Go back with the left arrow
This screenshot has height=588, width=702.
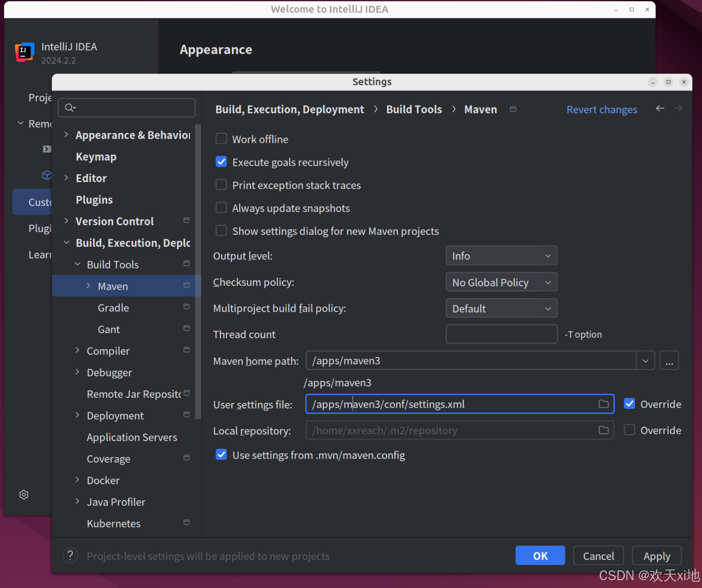pyautogui.click(x=660, y=108)
